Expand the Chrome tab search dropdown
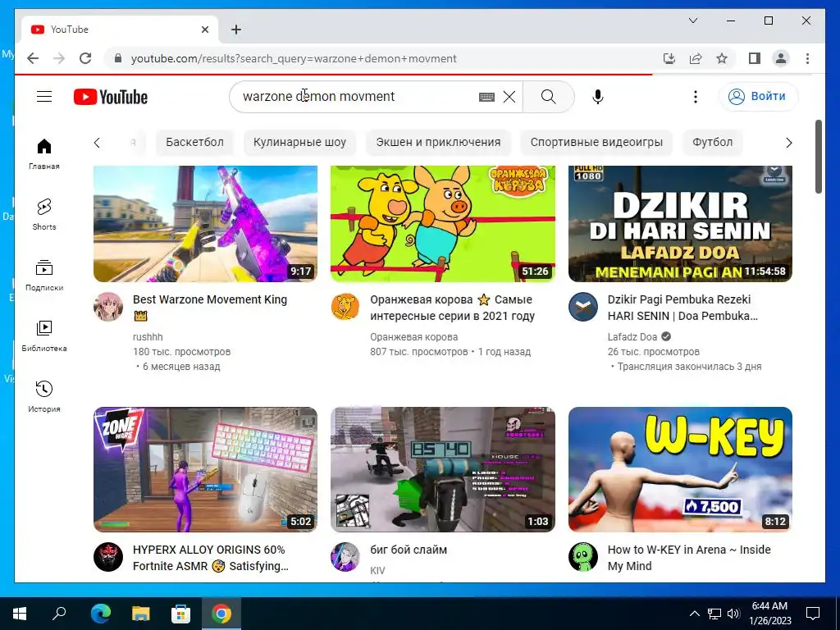The width and height of the screenshot is (840, 630). click(x=692, y=21)
